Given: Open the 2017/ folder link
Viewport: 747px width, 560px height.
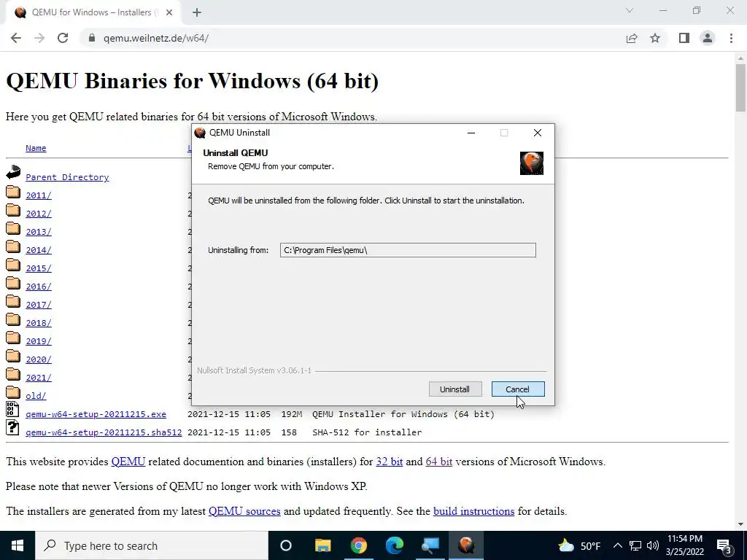Looking at the screenshot, I should click(38, 305).
